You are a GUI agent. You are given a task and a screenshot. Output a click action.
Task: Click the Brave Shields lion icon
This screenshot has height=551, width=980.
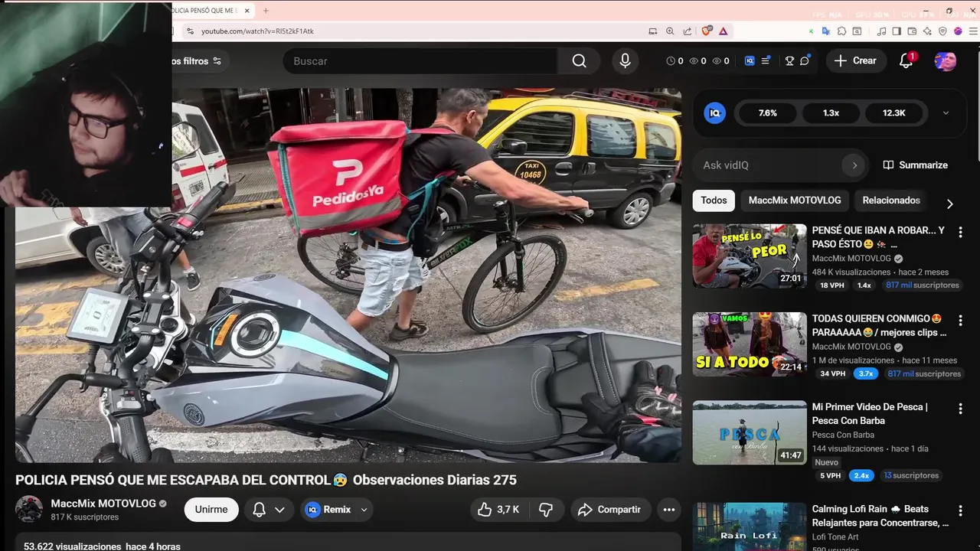707,31
